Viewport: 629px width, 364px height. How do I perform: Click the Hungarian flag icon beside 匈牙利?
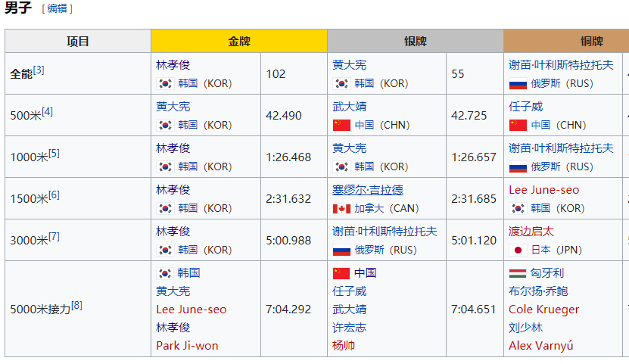coord(518,273)
